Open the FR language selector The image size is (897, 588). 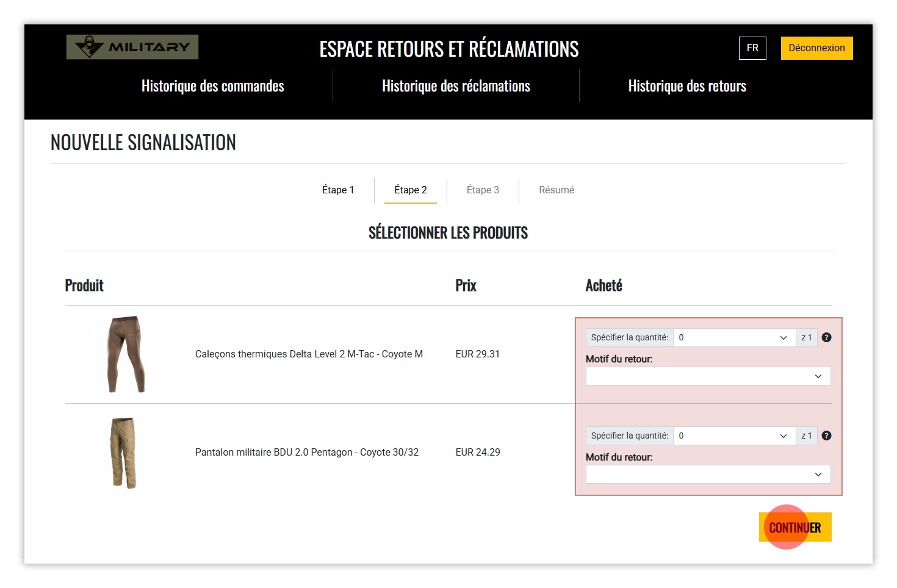[x=752, y=48]
